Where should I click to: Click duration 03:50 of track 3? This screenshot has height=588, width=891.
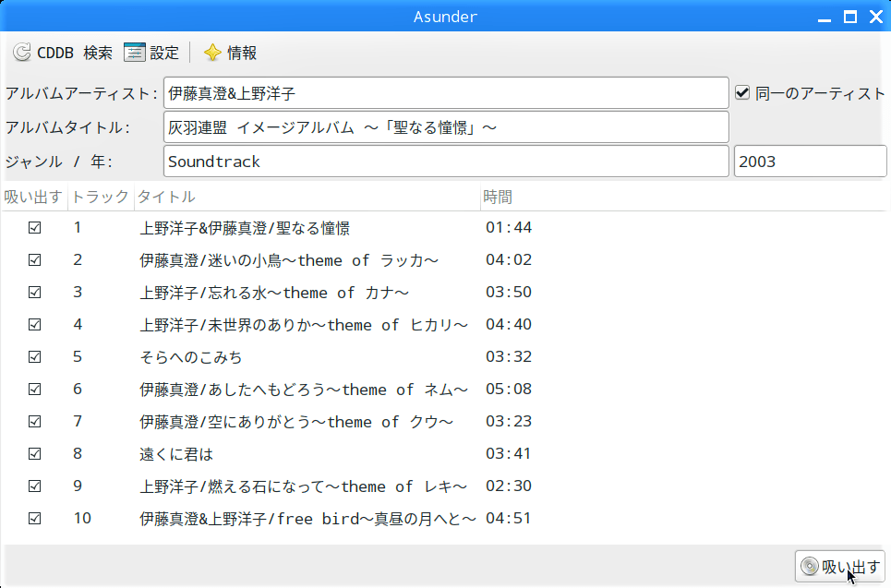(x=509, y=292)
